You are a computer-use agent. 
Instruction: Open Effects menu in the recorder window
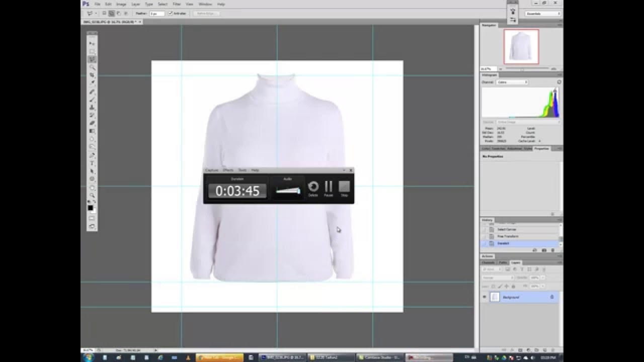(x=228, y=170)
